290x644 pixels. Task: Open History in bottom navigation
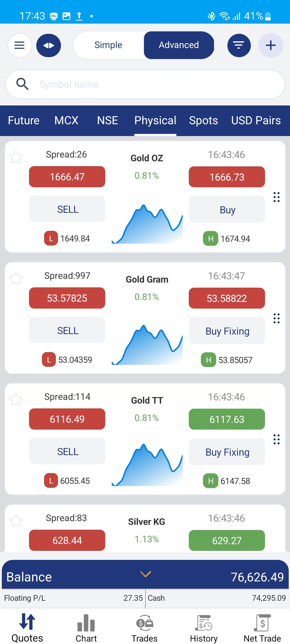204,628
